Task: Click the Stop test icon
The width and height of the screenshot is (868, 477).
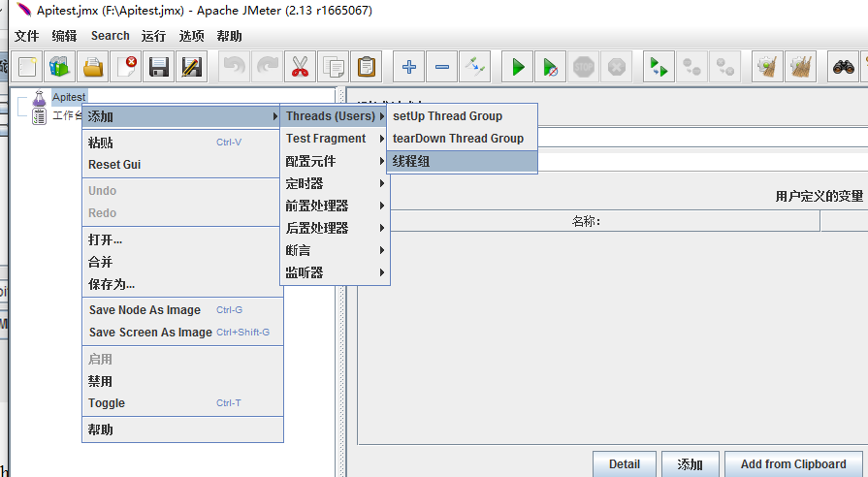Action: click(584, 67)
